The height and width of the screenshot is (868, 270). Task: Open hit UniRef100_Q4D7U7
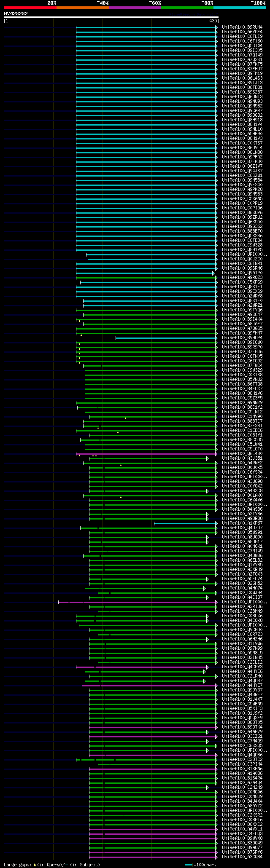tap(242, 528)
